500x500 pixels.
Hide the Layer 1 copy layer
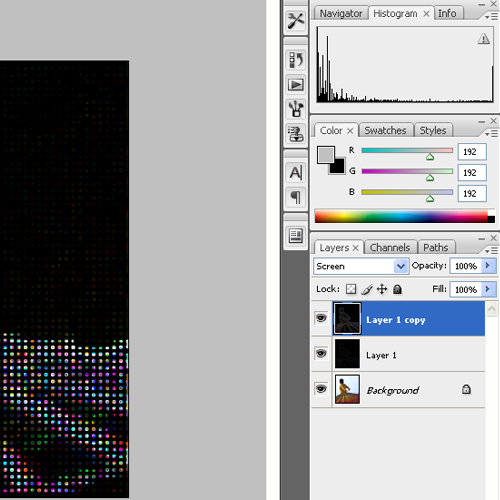321,318
